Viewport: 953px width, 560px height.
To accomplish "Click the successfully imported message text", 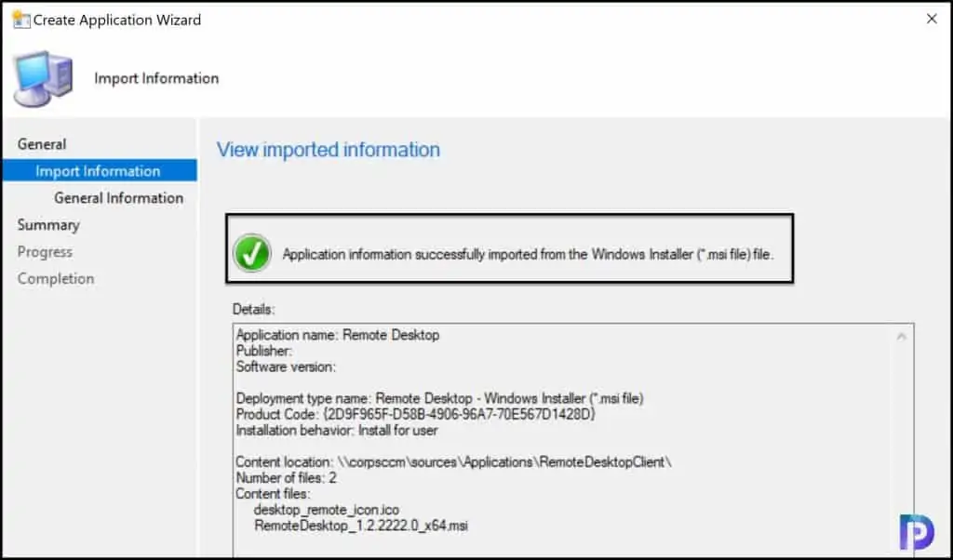I will (x=528, y=254).
